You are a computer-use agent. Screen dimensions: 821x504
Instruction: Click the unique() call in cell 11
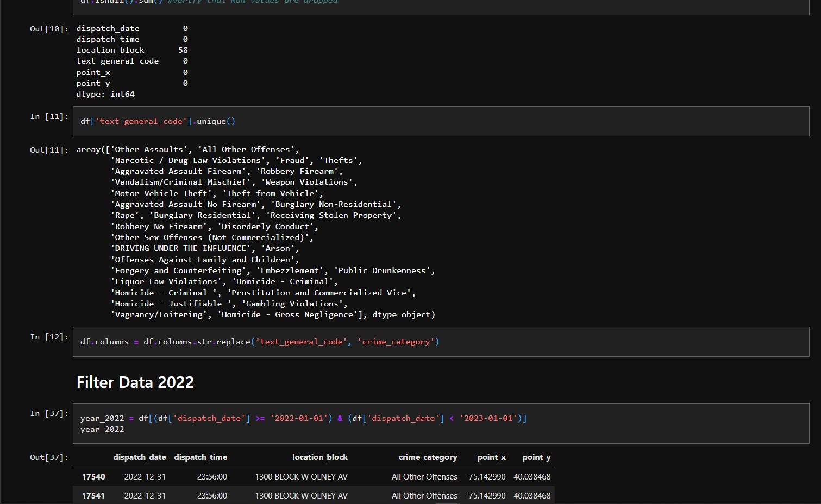216,121
